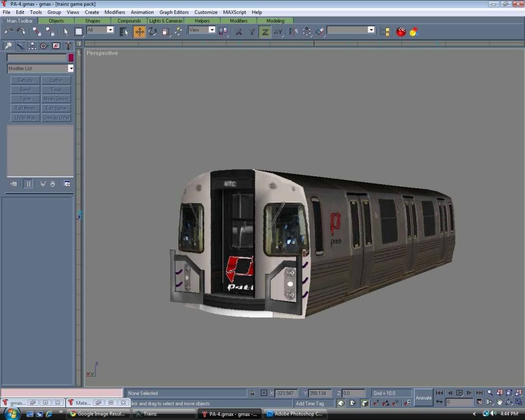Open the Create command panel tab
525x420 pixels.
pos(8,46)
